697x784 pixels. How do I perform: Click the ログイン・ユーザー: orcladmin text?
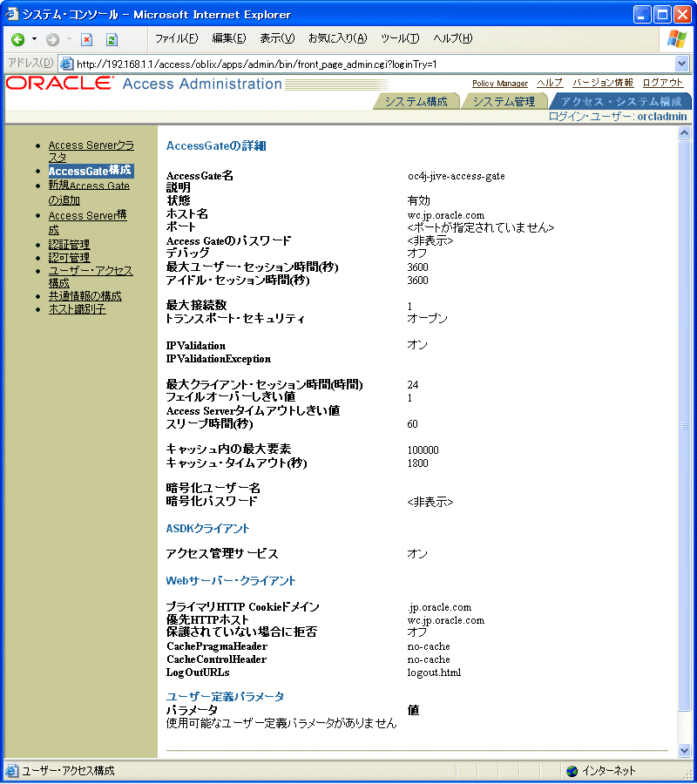click(618, 117)
